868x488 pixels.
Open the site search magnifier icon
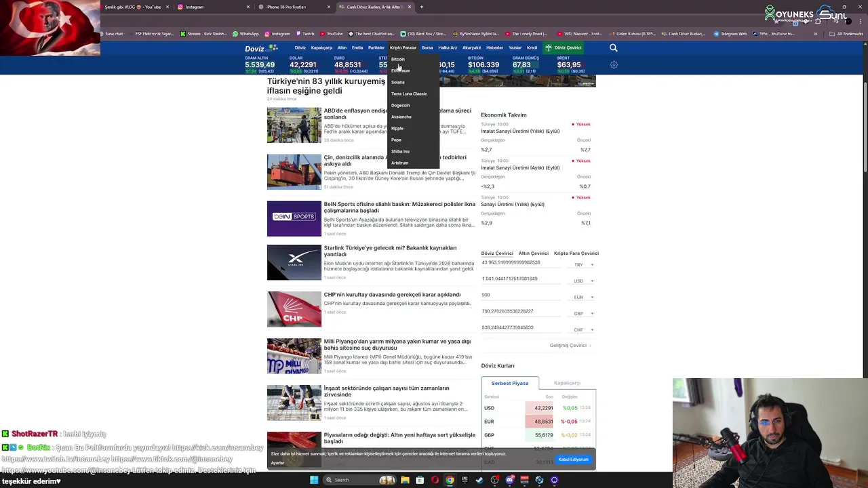click(613, 47)
